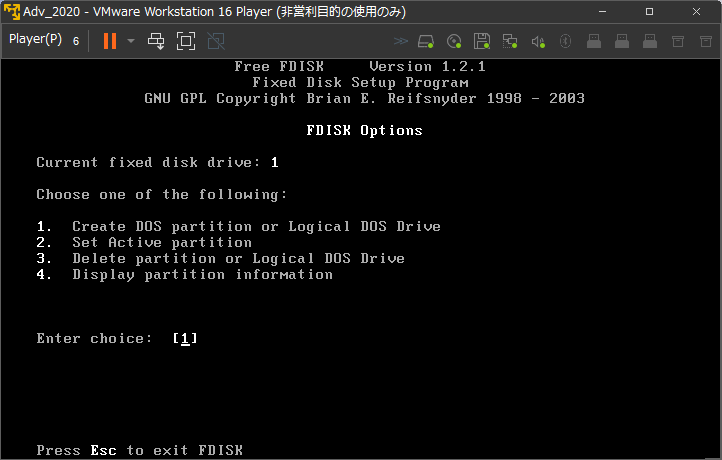The width and height of the screenshot is (722, 460).
Task: Maximize the VMware Player window
Action: click(649, 12)
